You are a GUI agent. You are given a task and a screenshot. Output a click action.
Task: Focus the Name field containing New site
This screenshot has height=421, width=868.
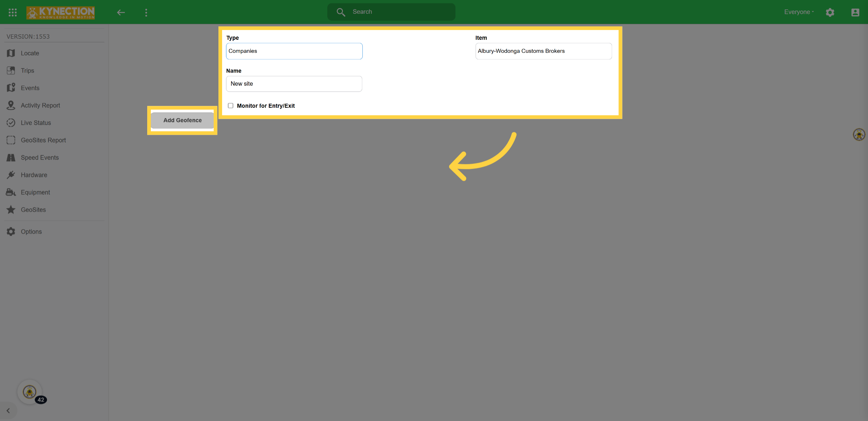(294, 84)
